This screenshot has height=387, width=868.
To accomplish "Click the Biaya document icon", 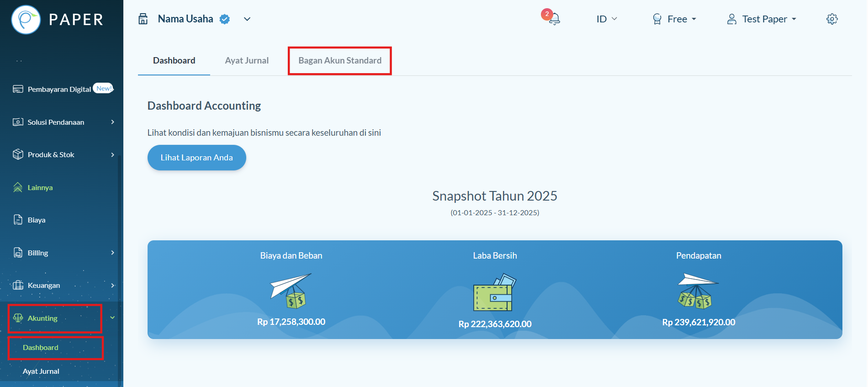I will [x=18, y=220].
